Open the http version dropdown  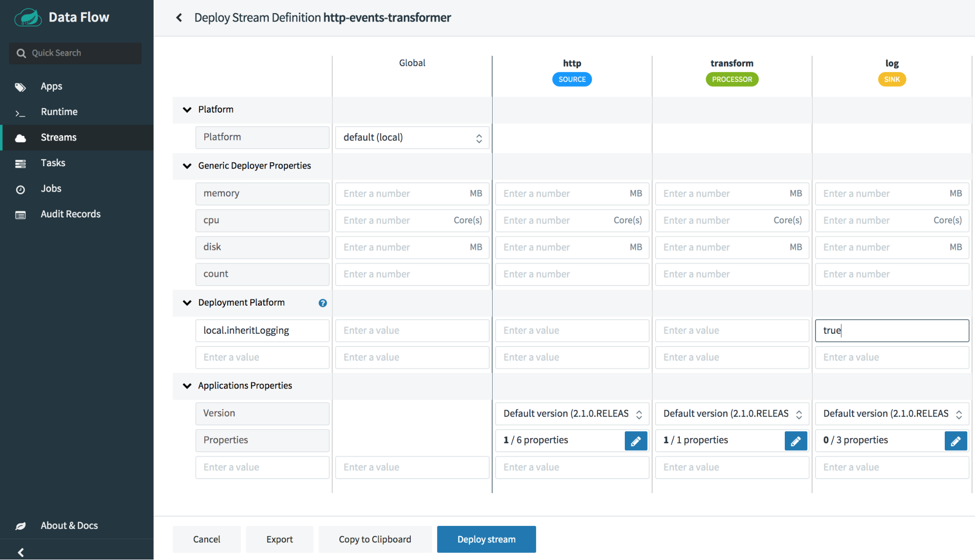pyautogui.click(x=572, y=414)
